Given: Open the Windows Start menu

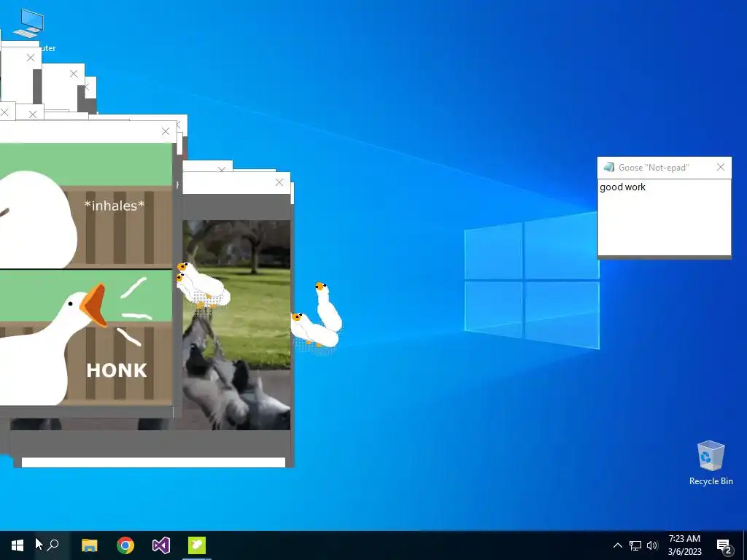Looking at the screenshot, I should (18, 545).
